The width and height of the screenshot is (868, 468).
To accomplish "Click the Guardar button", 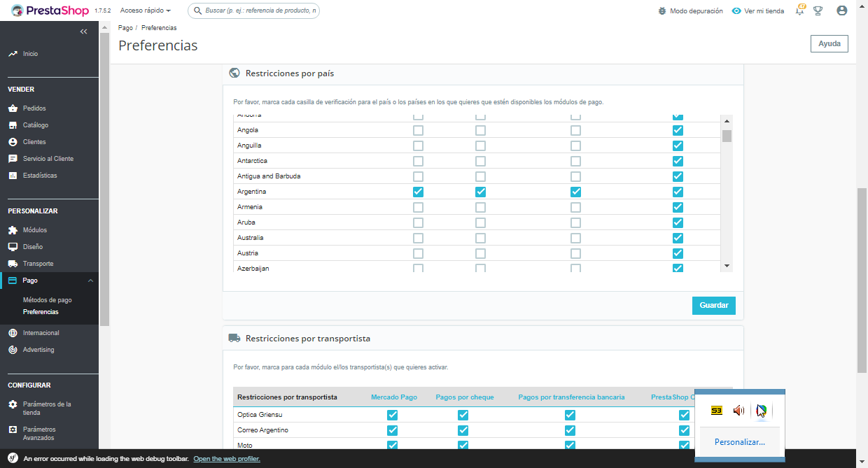I will coord(714,305).
